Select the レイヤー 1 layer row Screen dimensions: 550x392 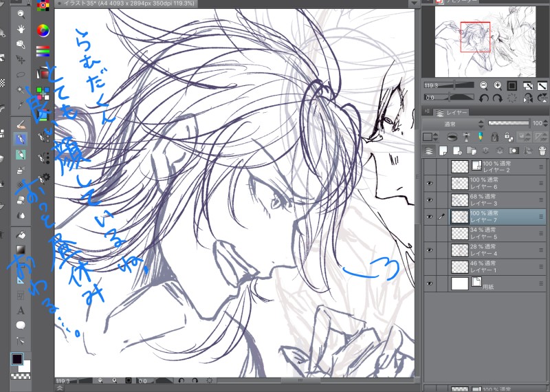[x=497, y=267]
